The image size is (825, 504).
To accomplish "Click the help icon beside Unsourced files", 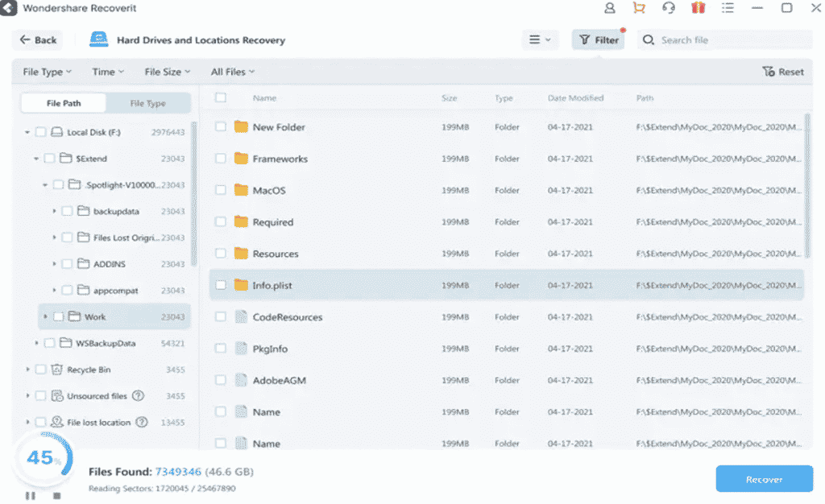I will pyautogui.click(x=138, y=396).
